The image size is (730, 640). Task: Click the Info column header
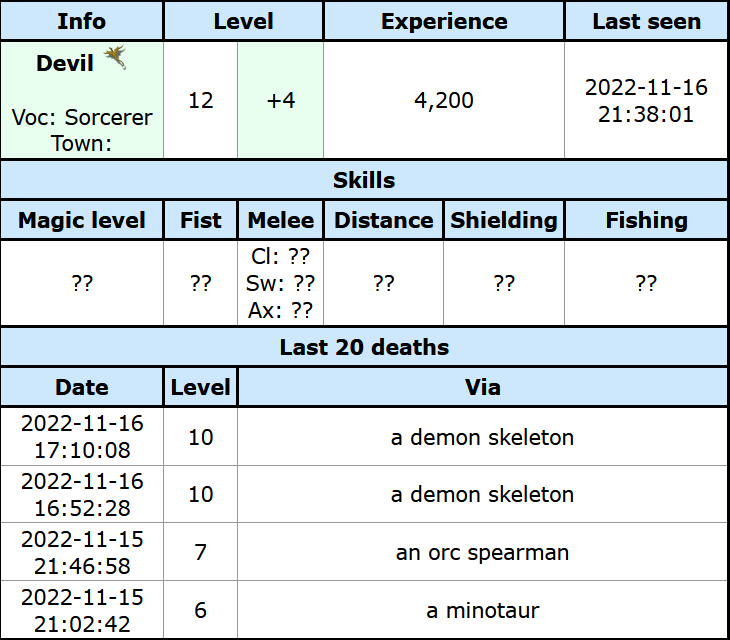pyautogui.click(x=82, y=21)
